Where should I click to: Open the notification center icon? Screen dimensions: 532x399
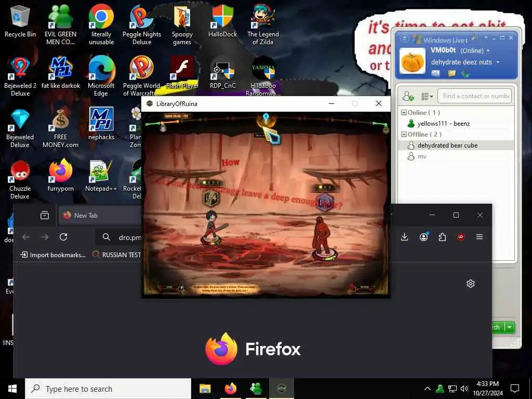[x=515, y=389]
